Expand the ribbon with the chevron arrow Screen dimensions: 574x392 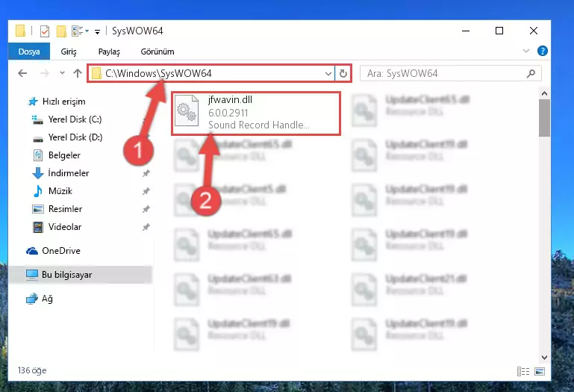pyautogui.click(x=526, y=52)
